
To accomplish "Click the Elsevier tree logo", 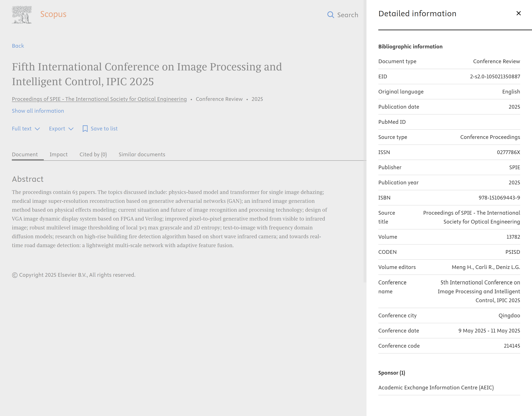I will coord(22,15).
